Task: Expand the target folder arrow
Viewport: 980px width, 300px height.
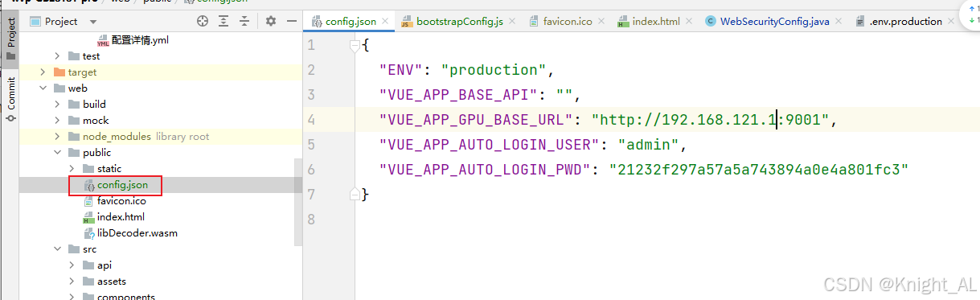Action: coord(43,72)
